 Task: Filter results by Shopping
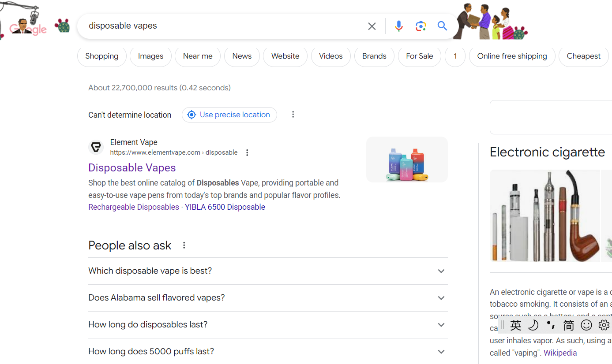[102, 56]
